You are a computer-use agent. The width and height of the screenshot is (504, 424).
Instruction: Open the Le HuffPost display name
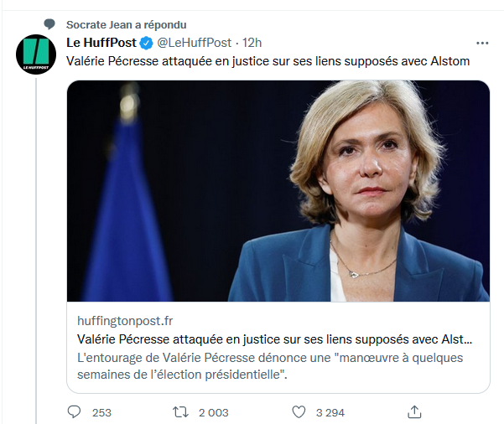101,43
